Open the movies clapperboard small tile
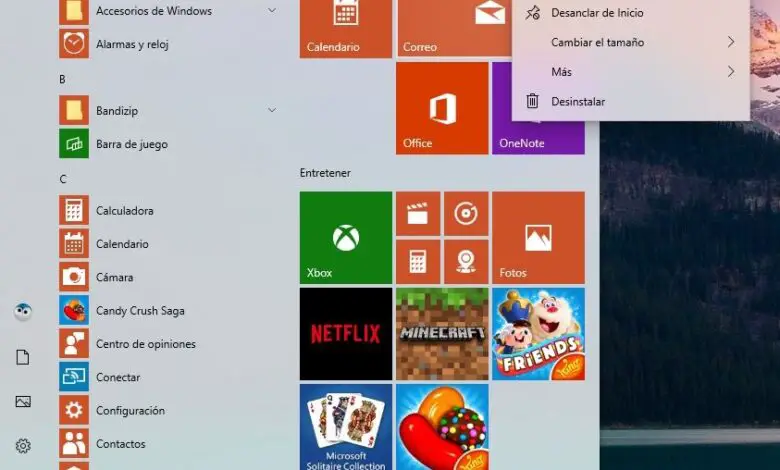Screen dimensions: 780x470 pyautogui.click(x=418, y=214)
